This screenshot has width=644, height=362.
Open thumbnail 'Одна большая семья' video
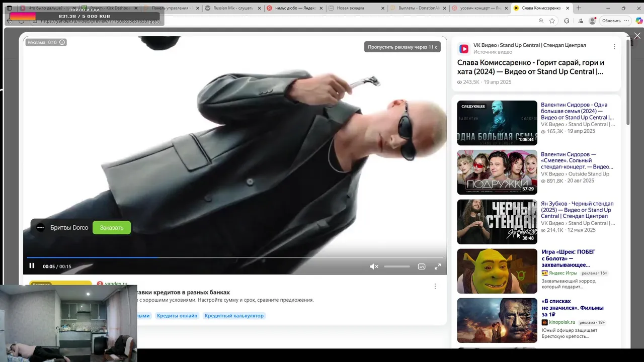497,123
